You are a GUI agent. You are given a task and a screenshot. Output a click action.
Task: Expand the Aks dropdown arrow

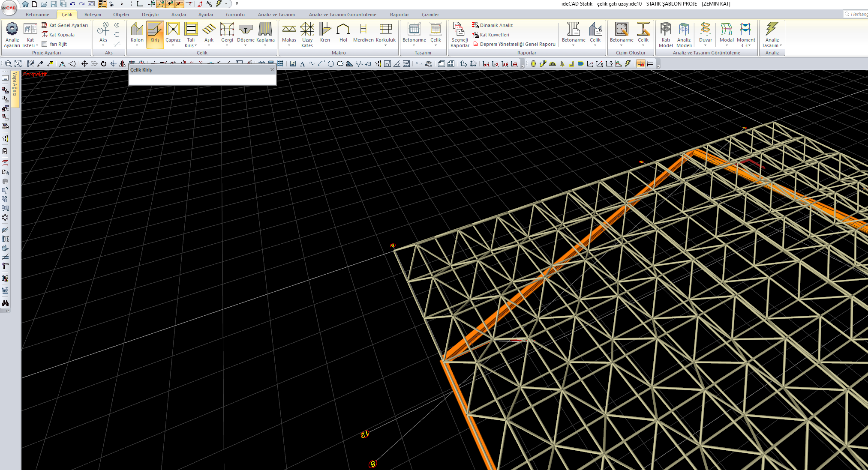pos(103,45)
